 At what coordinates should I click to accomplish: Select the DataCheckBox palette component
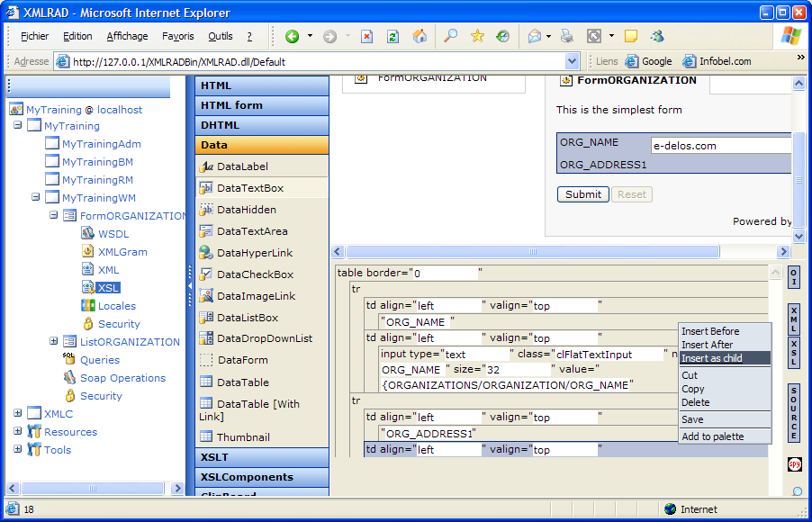pos(255,274)
